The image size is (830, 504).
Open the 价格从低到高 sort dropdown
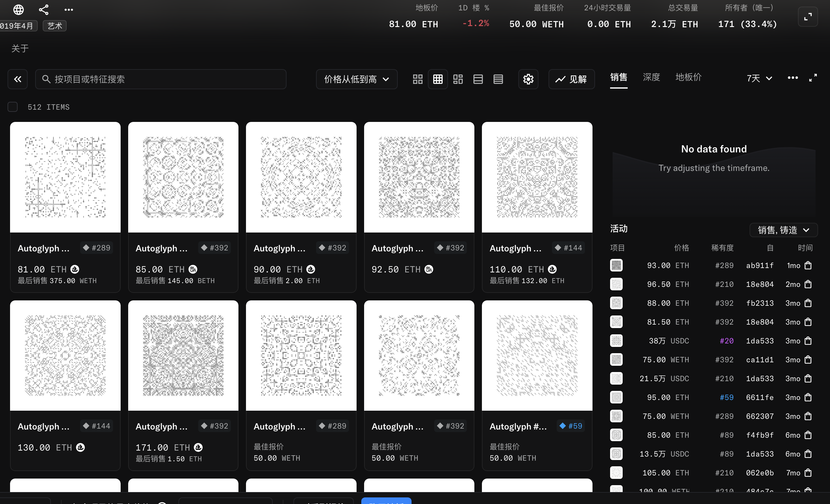(356, 79)
